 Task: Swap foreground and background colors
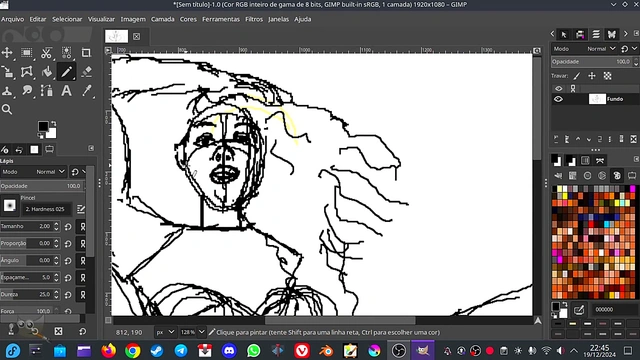[x=53, y=123]
